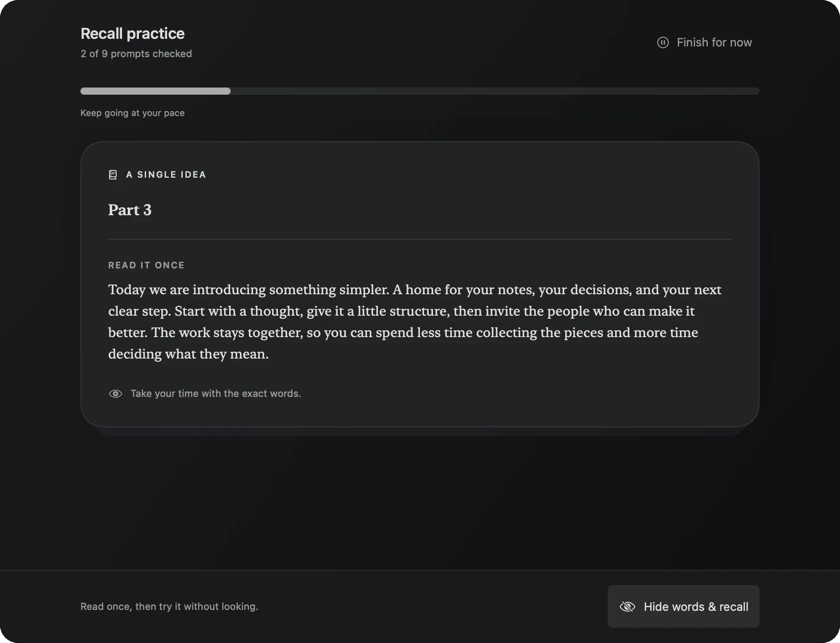The image size is (840, 643).
Task: Click the Take your time with the exact words hint
Action: 216,393
